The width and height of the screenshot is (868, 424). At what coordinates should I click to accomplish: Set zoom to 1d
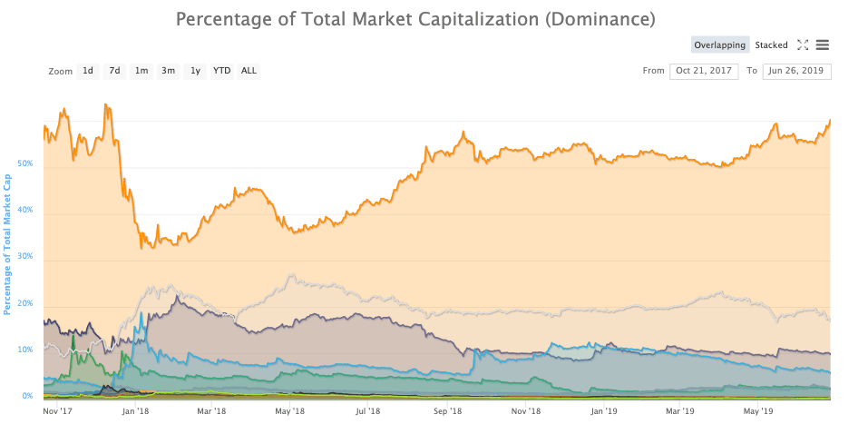pyautogui.click(x=88, y=71)
